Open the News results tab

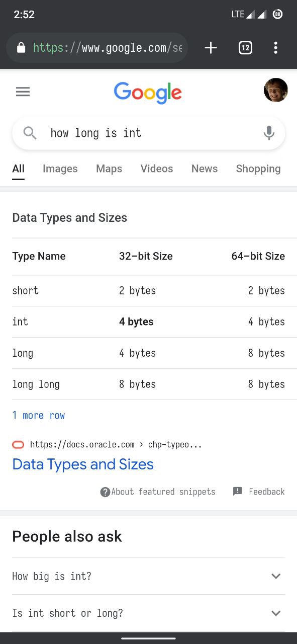205,169
